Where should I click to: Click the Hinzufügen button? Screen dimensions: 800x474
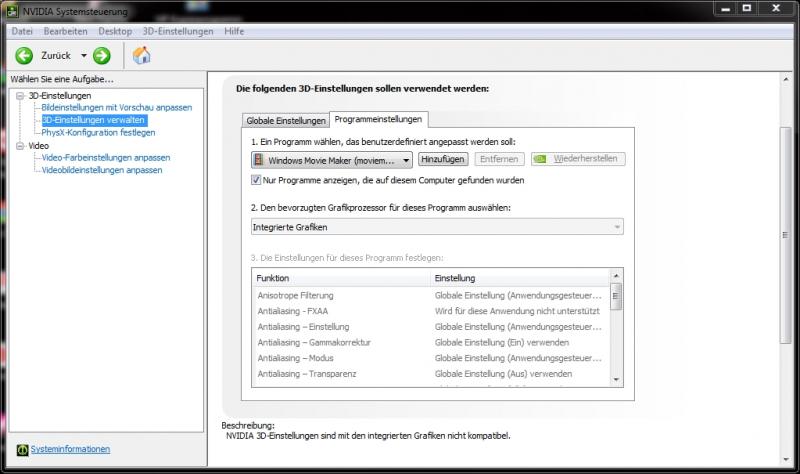coord(443,159)
